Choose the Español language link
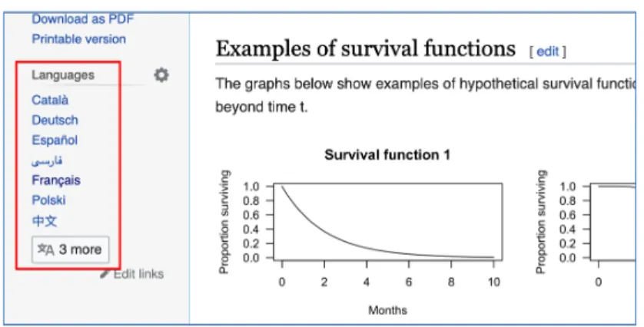Image resolution: width=644 pixels, height=327 pixels. tap(55, 140)
